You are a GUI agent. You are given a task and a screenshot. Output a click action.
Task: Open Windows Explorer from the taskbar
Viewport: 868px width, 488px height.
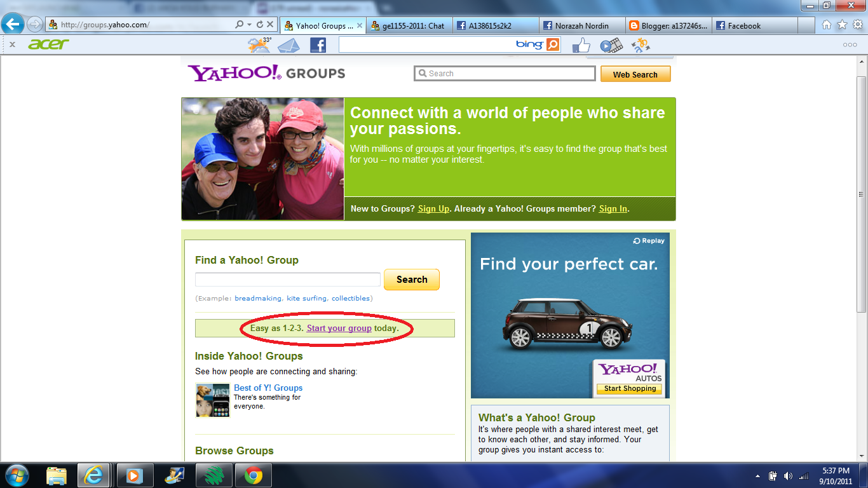pos(57,475)
